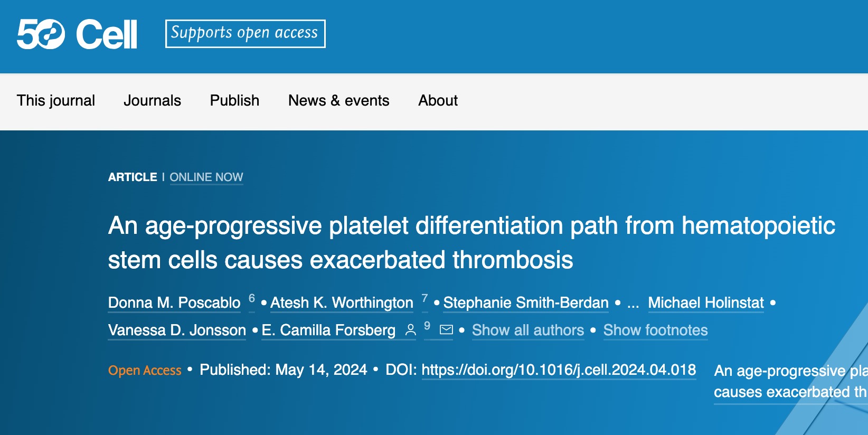
Task: Click the Cell 50 logo
Action: coord(77,34)
